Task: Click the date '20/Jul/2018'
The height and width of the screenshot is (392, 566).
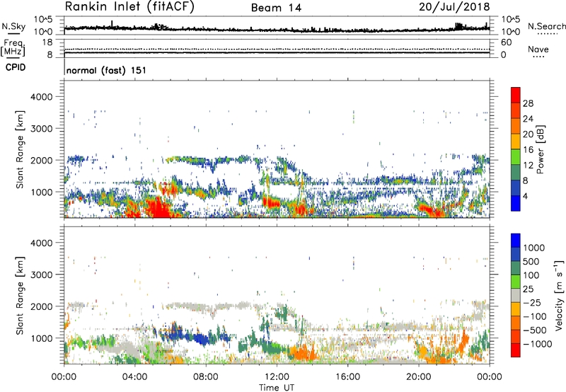Action: coord(454,6)
